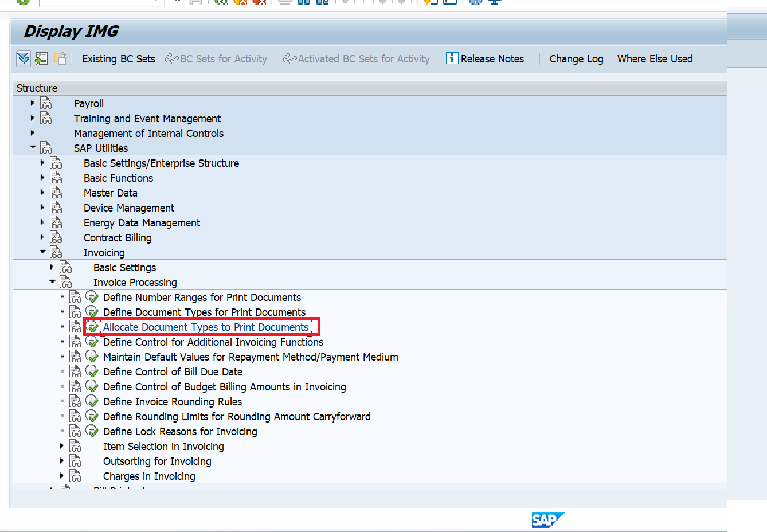The image size is (767, 532).
Task: Click the Structure column header
Action: [370, 88]
